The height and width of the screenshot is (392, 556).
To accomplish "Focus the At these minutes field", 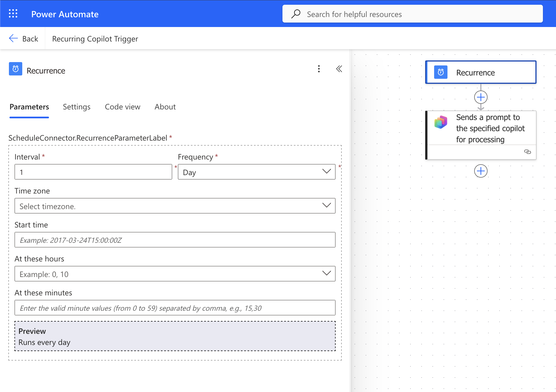I will pyautogui.click(x=175, y=308).
